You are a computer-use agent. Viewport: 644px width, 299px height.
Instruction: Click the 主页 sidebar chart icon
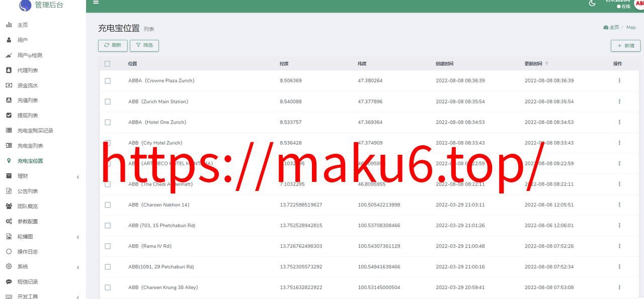pyautogui.click(x=9, y=25)
